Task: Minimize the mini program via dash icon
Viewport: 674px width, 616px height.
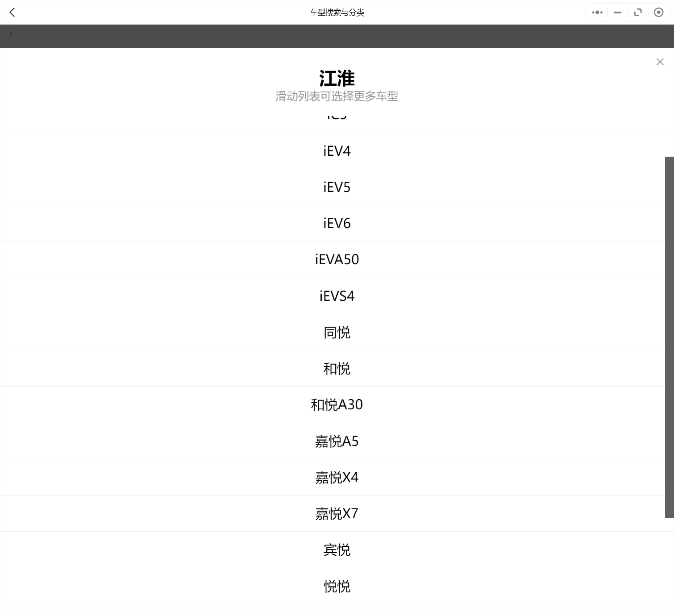Action: [617, 12]
